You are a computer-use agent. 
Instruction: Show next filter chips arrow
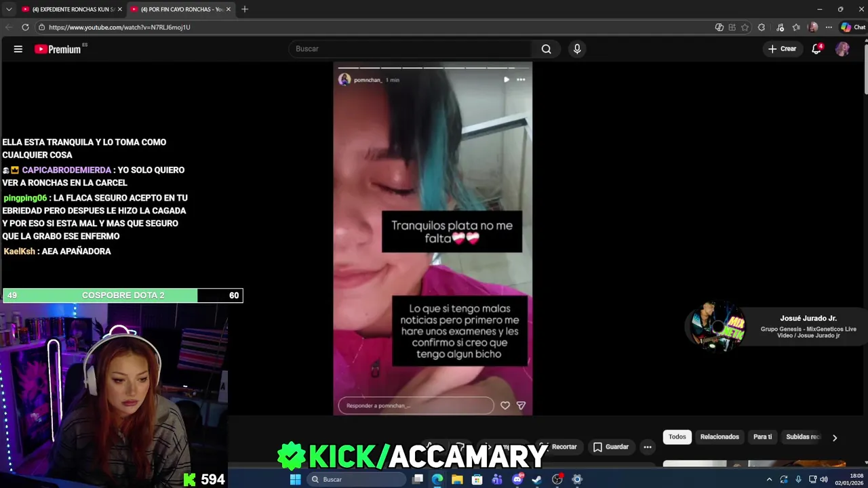click(x=835, y=437)
